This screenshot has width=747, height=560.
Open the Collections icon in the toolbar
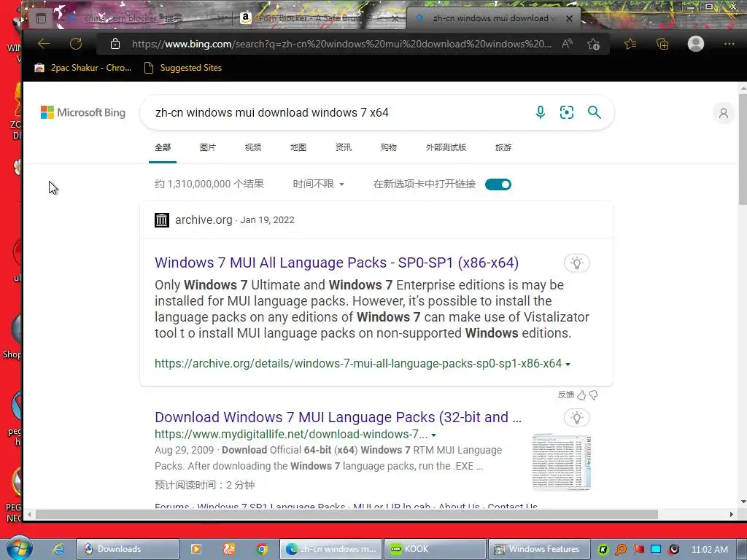click(662, 44)
